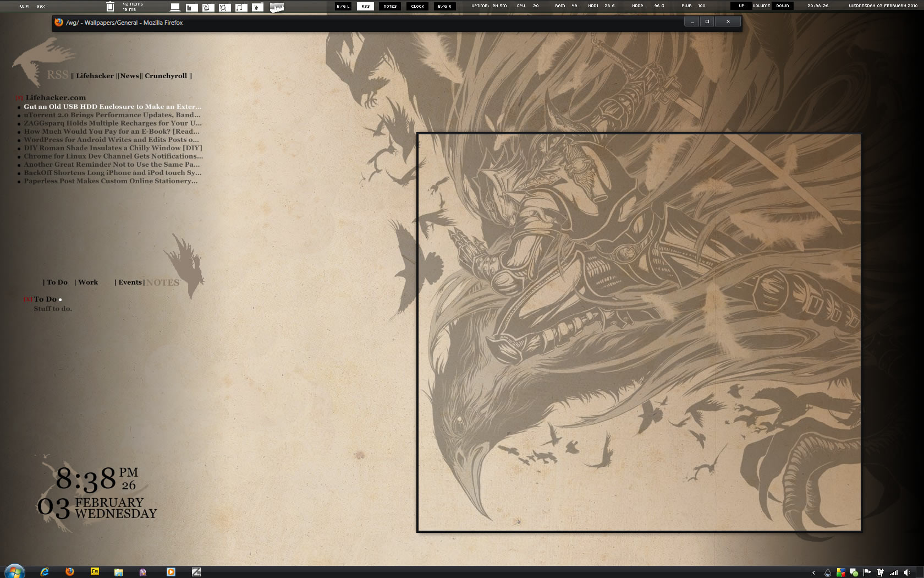Click the HDD2 96 G readout
The height and width of the screenshot is (578, 924).
(648, 6)
